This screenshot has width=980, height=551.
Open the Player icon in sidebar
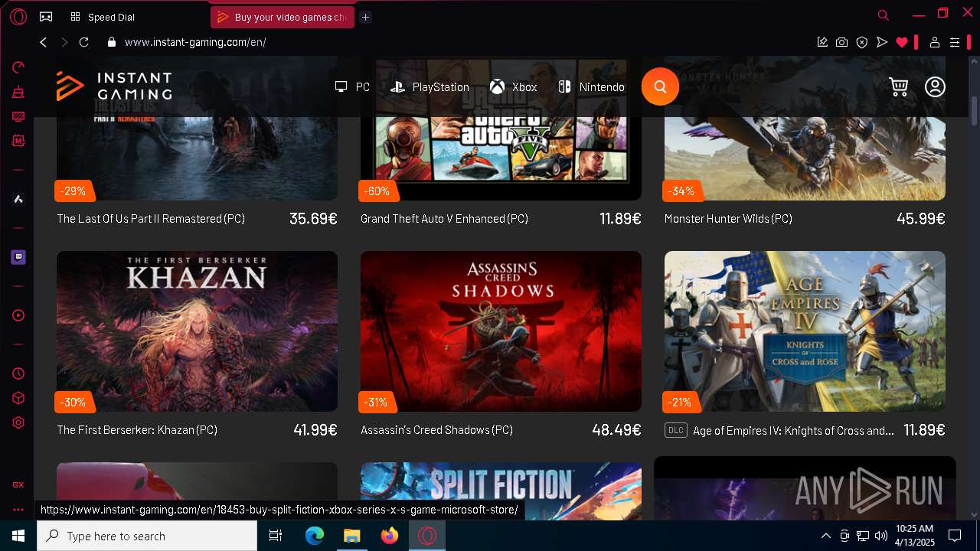tap(18, 315)
